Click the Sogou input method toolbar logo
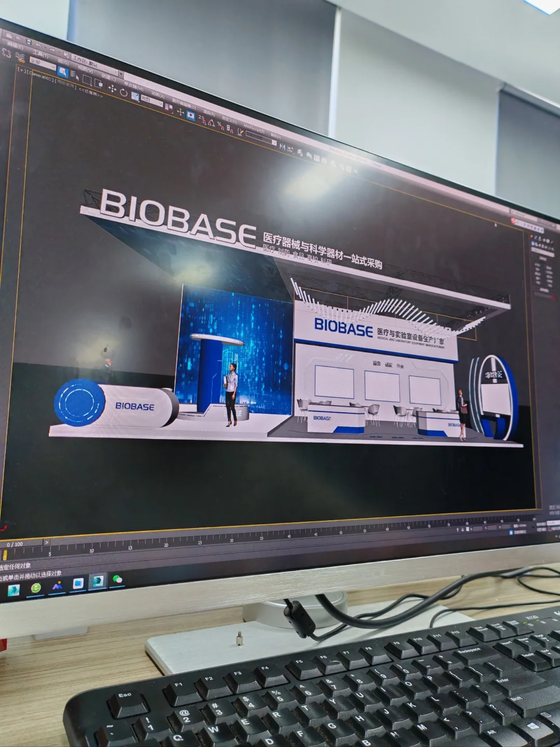Image resolution: width=560 pixels, height=747 pixels. [x=513, y=220]
